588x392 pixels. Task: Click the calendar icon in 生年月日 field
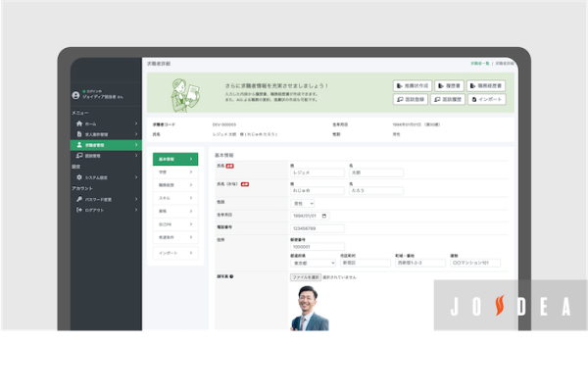point(324,216)
